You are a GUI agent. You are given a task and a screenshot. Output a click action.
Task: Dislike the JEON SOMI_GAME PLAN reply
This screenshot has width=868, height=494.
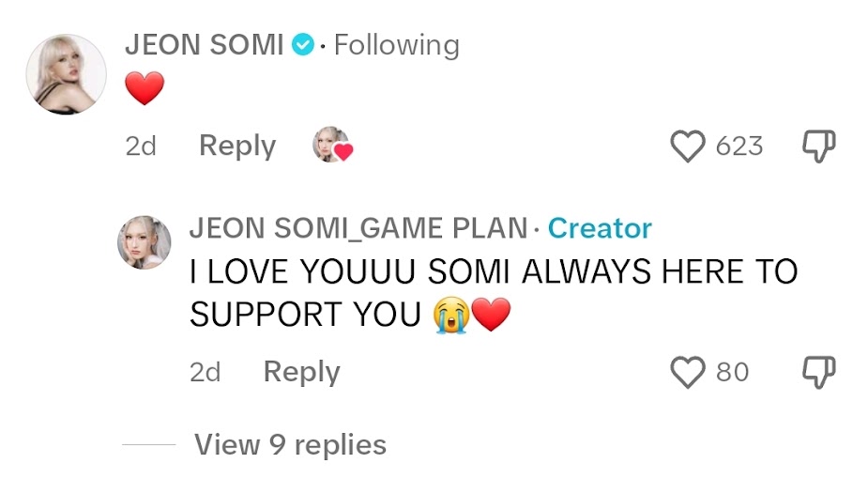click(817, 372)
